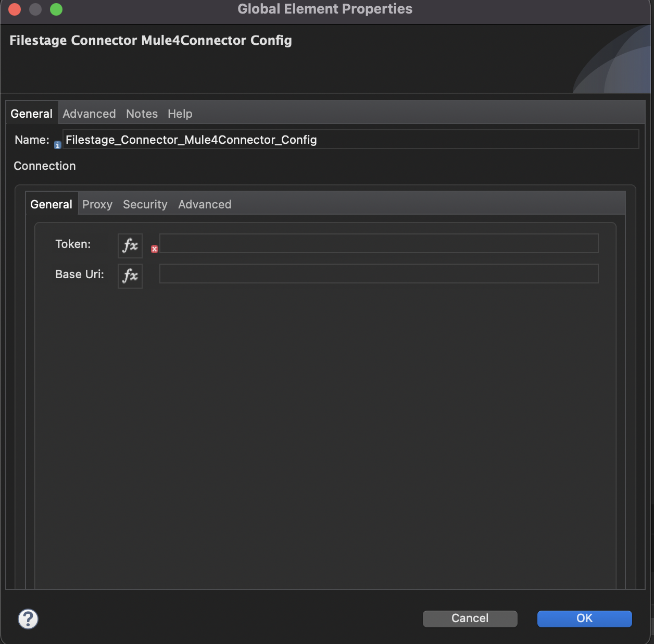
Task: Close the dialog with red window button
Action: click(x=15, y=9)
